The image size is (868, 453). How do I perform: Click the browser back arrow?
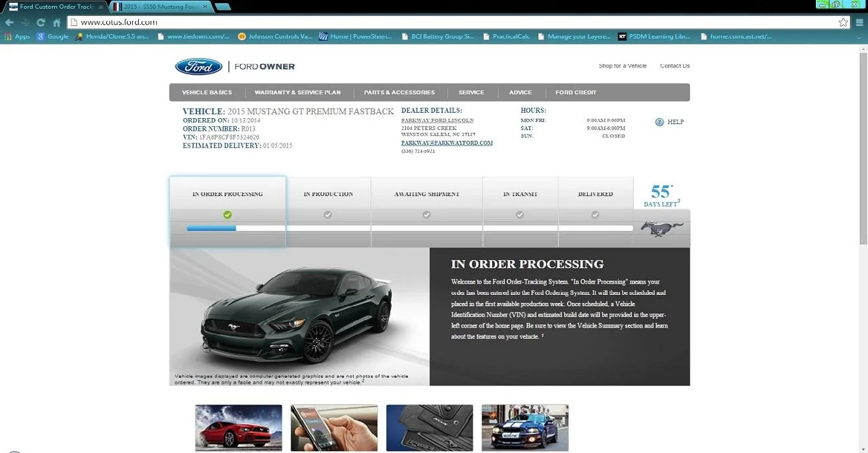click(x=9, y=22)
